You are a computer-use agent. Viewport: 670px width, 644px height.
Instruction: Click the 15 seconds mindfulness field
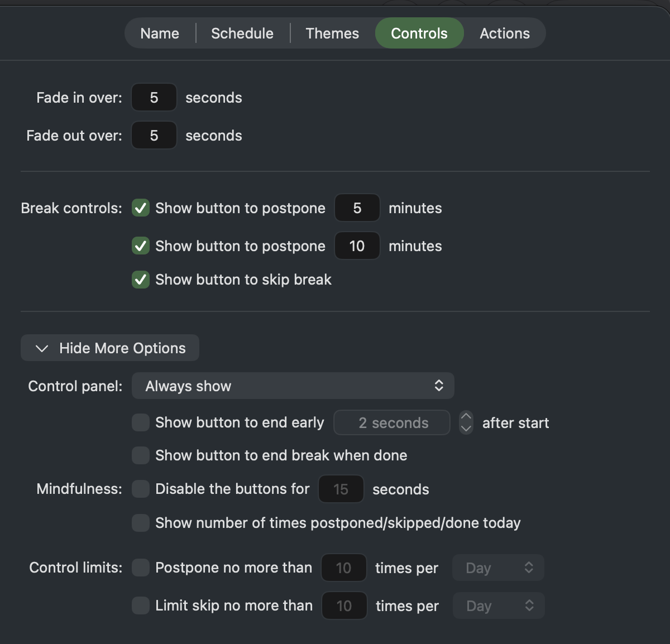(x=341, y=489)
